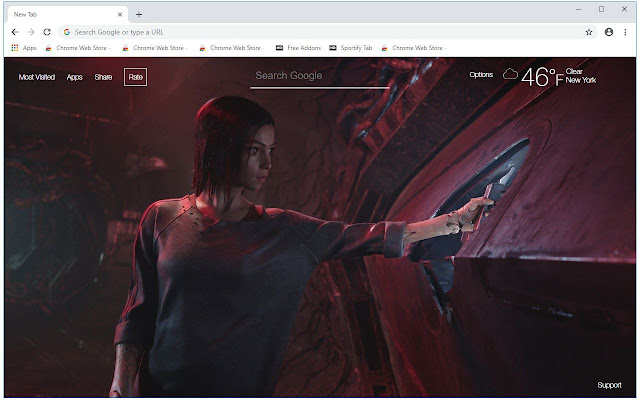The height and width of the screenshot is (400, 640).
Task: Open the third Chrome Web Store bookmark
Action: click(x=232, y=48)
